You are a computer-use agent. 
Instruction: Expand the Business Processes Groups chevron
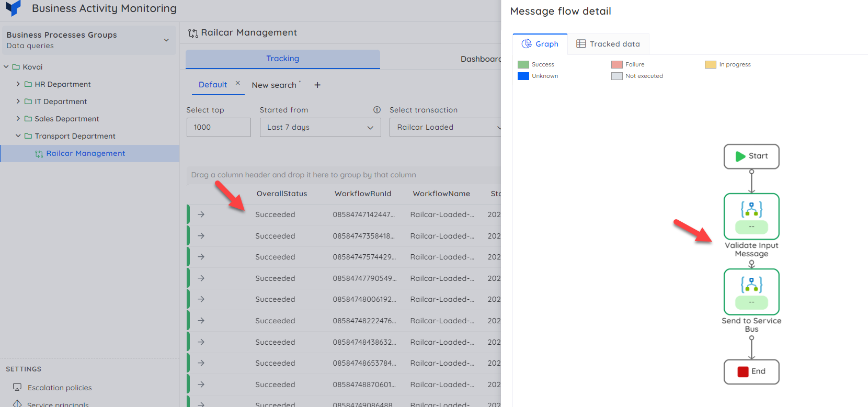[x=166, y=40]
